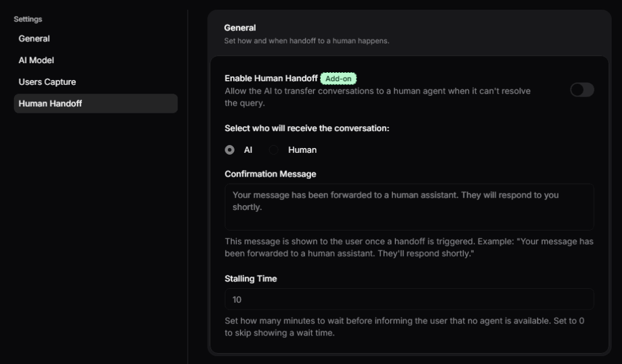
Task: Click the Confirmation Message text area
Action: pyautogui.click(x=409, y=207)
